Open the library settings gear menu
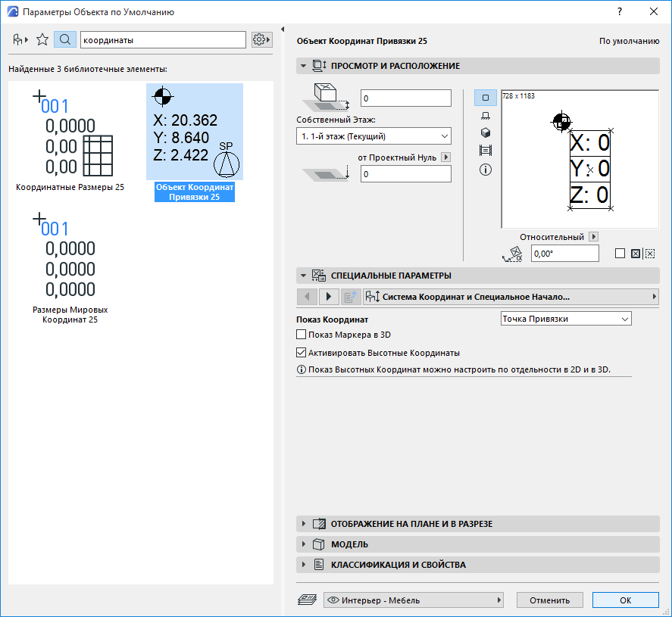The height and width of the screenshot is (617, 672). click(261, 40)
